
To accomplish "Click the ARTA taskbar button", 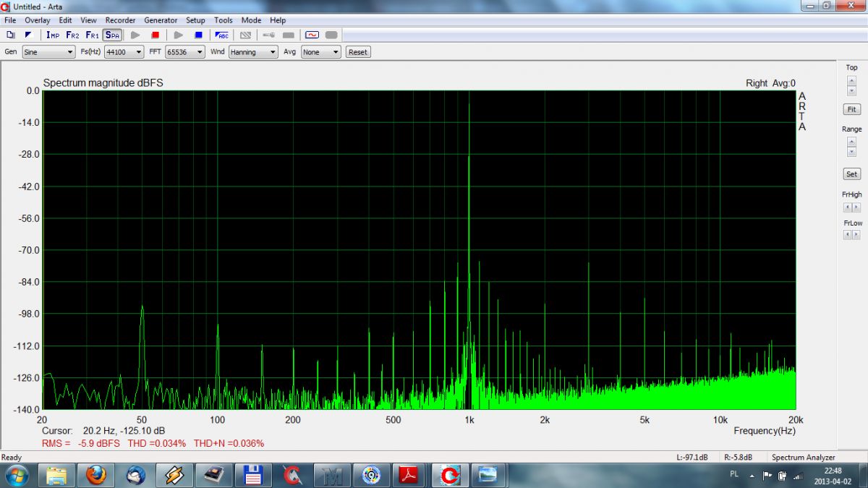I will pyautogui.click(x=449, y=476).
